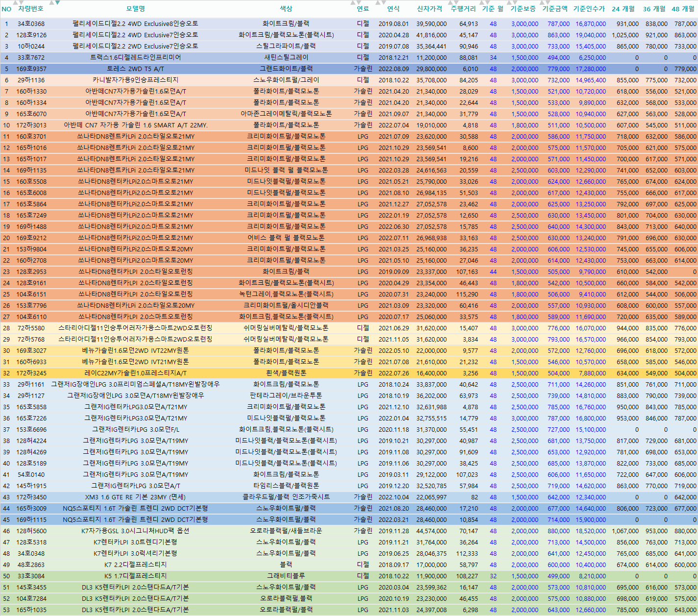Select model cell 토레스 2WD T5 A/T
698x616 pixels.
pyautogui.click(x=136, y=69)
